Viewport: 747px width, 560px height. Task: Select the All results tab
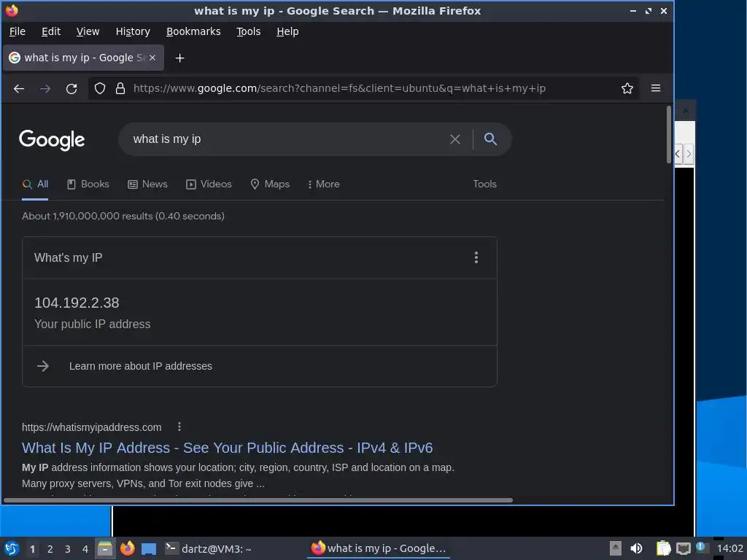pos(35,184)
